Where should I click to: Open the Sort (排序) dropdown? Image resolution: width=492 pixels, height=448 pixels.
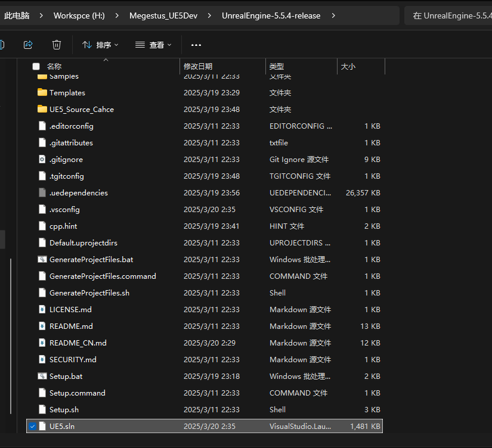click(100, 45)
